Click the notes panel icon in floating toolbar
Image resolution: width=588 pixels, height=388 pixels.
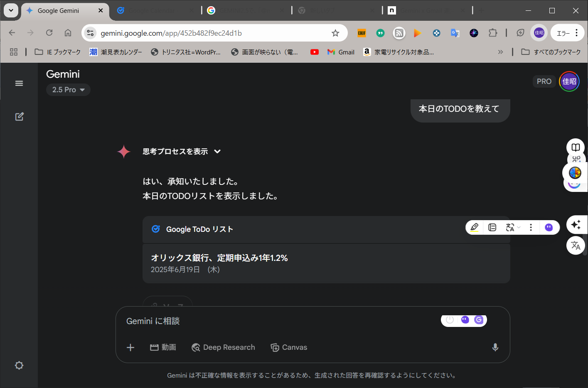492,227
